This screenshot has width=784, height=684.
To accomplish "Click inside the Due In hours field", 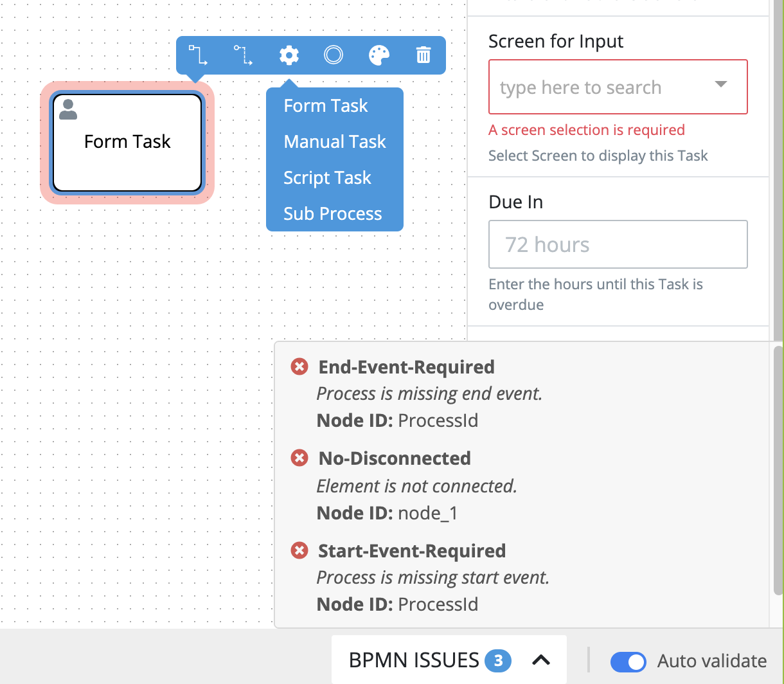I will coord(618,244).
